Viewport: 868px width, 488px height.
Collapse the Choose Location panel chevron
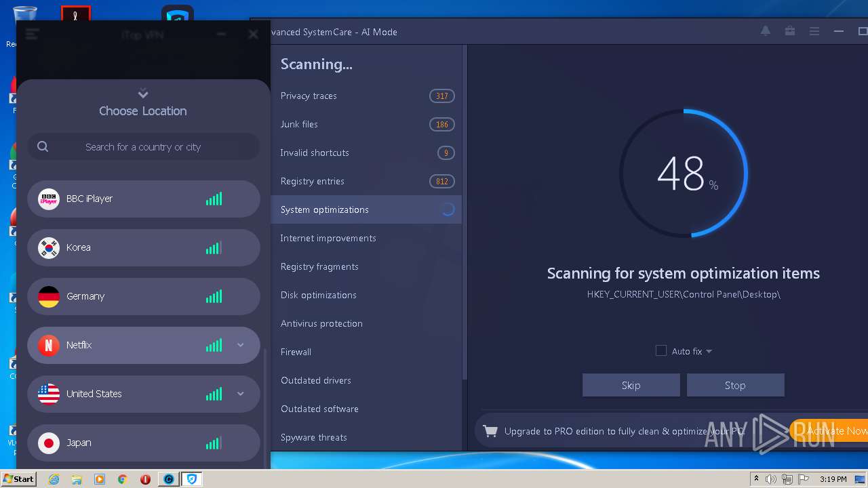point(143,94)
